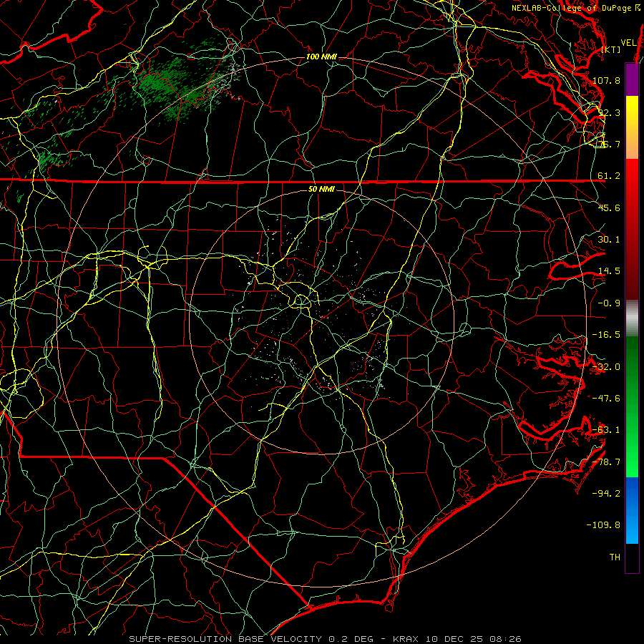The image size is (644, 644).
Task: Select the 14.5 value on velocity scale
Action: (x=609, y=271)
